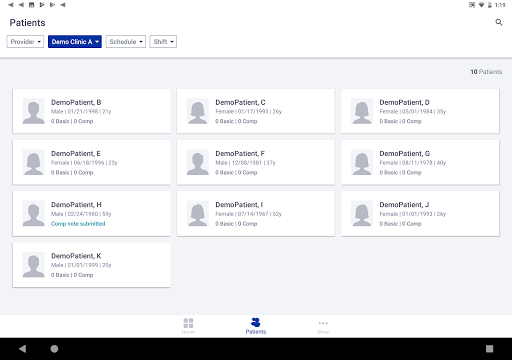512x360 pixels.
Task: Click 0 Basic | 0 Comp for DemoPatient, B
Action: 72,121
